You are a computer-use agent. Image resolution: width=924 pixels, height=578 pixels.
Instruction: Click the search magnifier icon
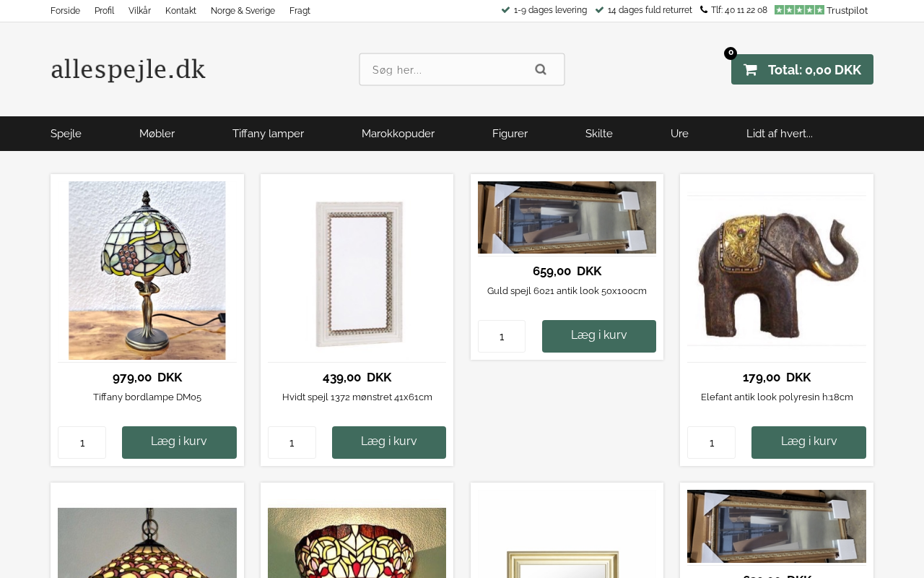click(x=541, y=69)
